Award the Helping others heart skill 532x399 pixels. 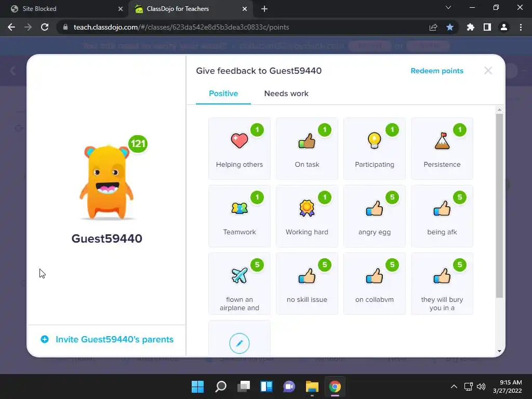coord(239,148)
